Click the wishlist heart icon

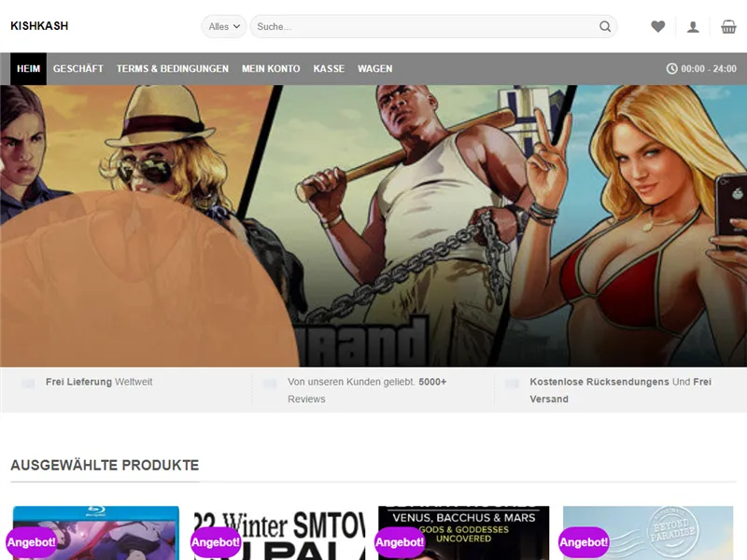658,27
